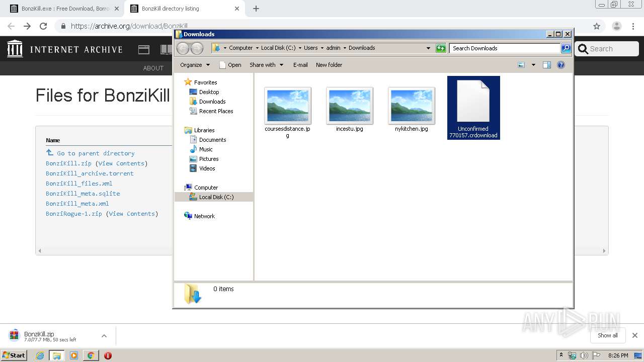Click the Explorer forward navigation button

click(197, 48)
